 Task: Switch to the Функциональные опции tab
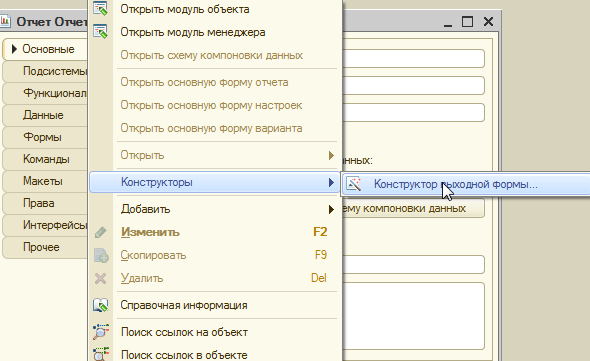click(x=45, y=93)
